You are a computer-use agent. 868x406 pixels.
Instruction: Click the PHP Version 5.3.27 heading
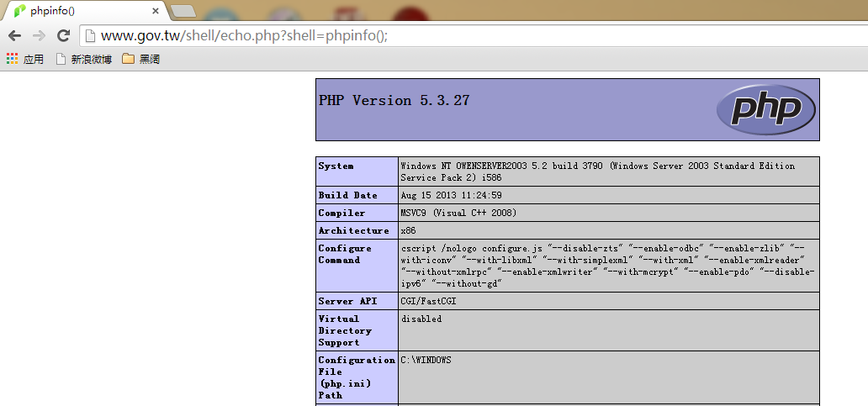click(394, 101)
